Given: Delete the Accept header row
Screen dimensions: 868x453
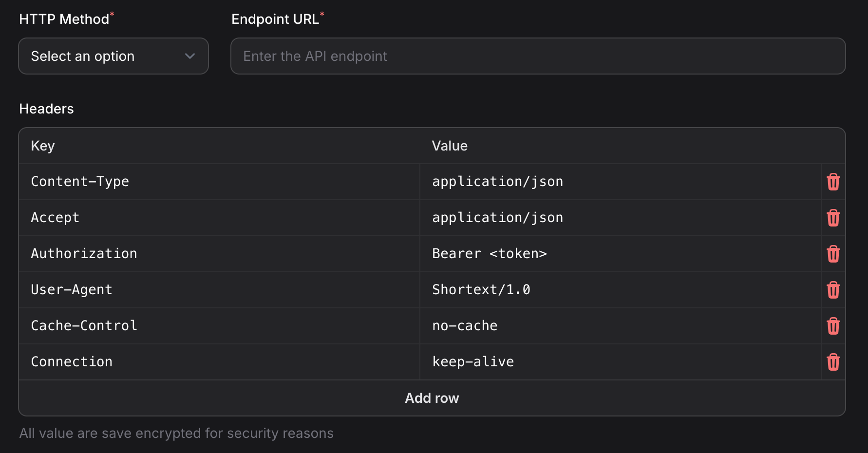Looking at the screenshot, I should tap(833, 218).
